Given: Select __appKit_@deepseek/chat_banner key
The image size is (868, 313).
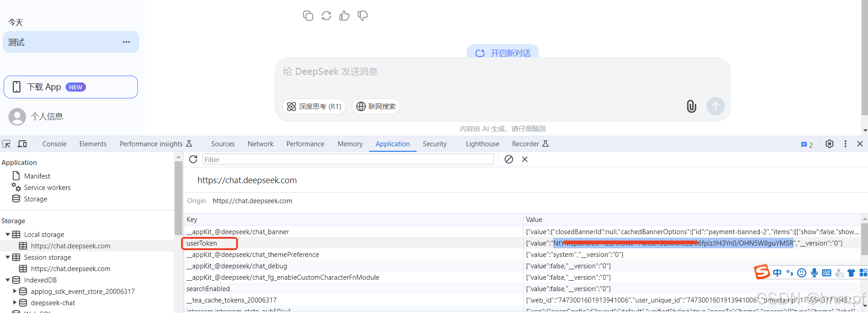Looking at the screenshot, I should [x=353, y=232].
